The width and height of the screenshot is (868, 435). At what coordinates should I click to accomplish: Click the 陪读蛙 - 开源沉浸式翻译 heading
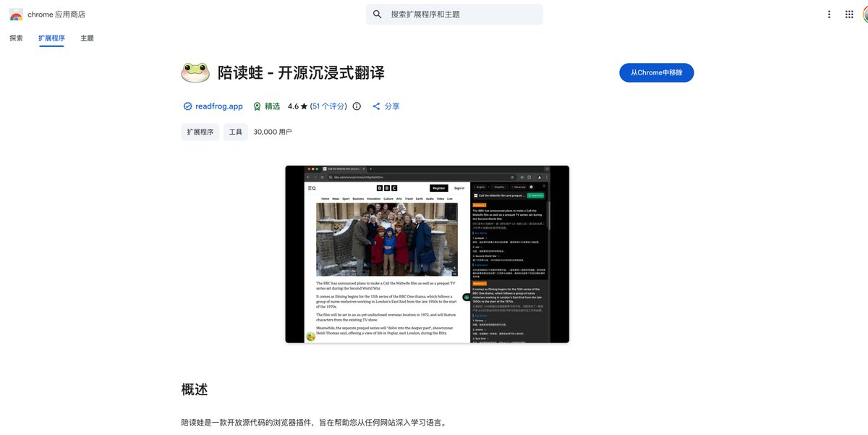302,72
